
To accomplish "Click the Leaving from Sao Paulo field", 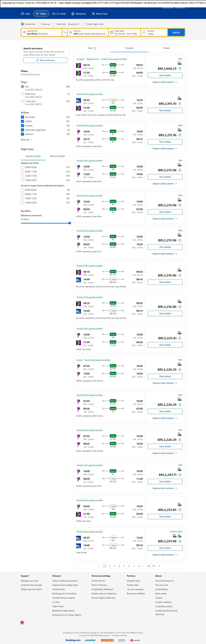I will coord(42,32).
